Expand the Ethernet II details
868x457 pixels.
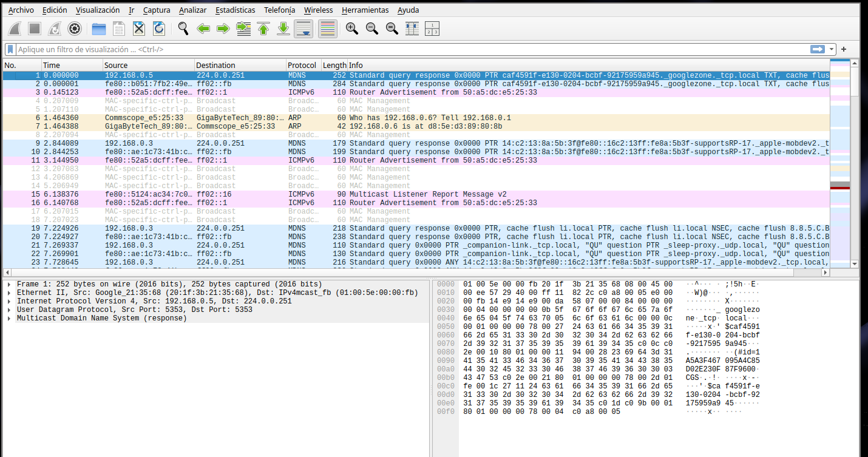click(8, 293)
